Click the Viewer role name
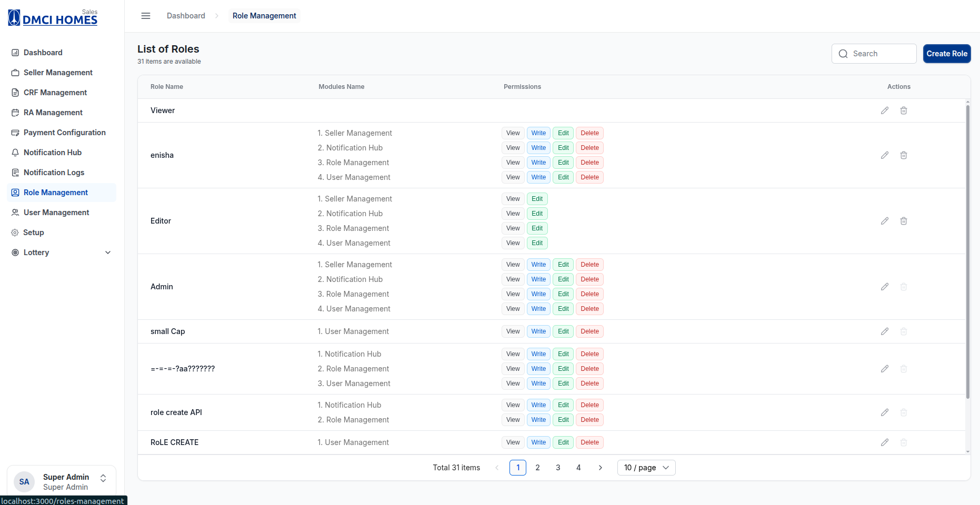The width and height of the screenshot is (980, 505). coord(163,110)
